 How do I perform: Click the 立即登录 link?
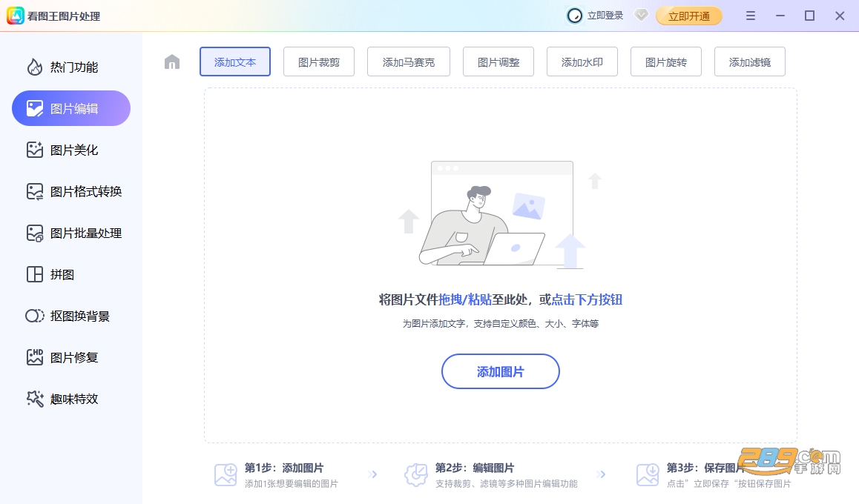pos(605,16)
